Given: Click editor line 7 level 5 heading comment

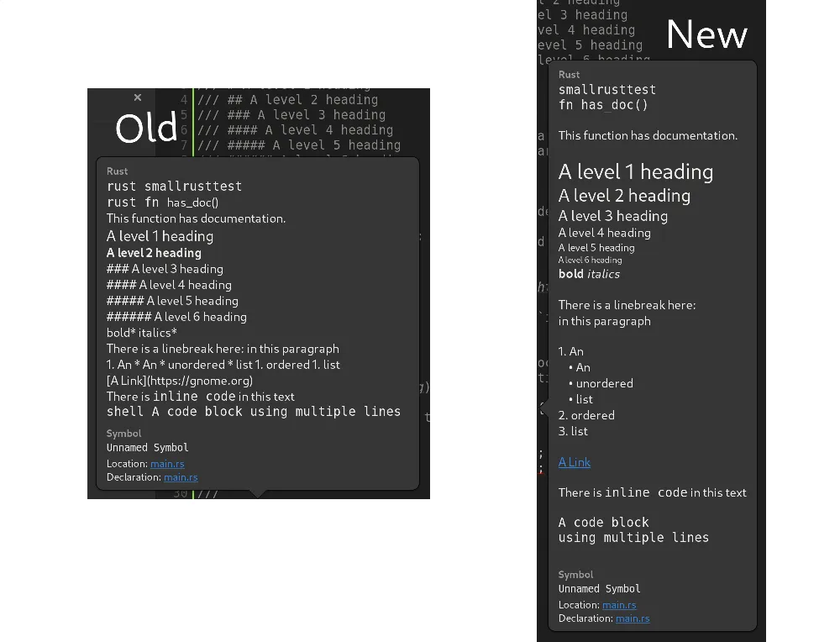Looking at the screenshot, I should (x=298, y=145).
